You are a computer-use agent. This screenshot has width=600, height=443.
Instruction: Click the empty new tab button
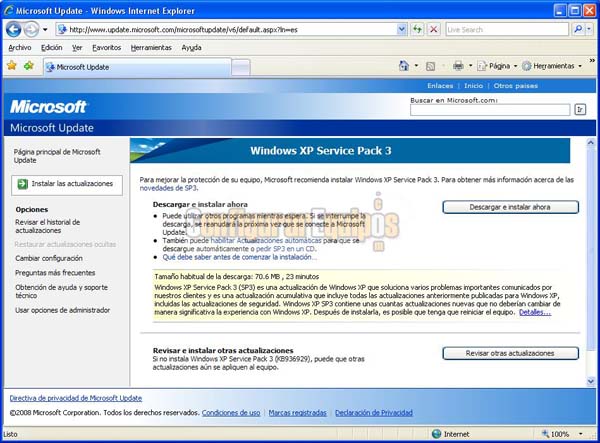point(241,68)
